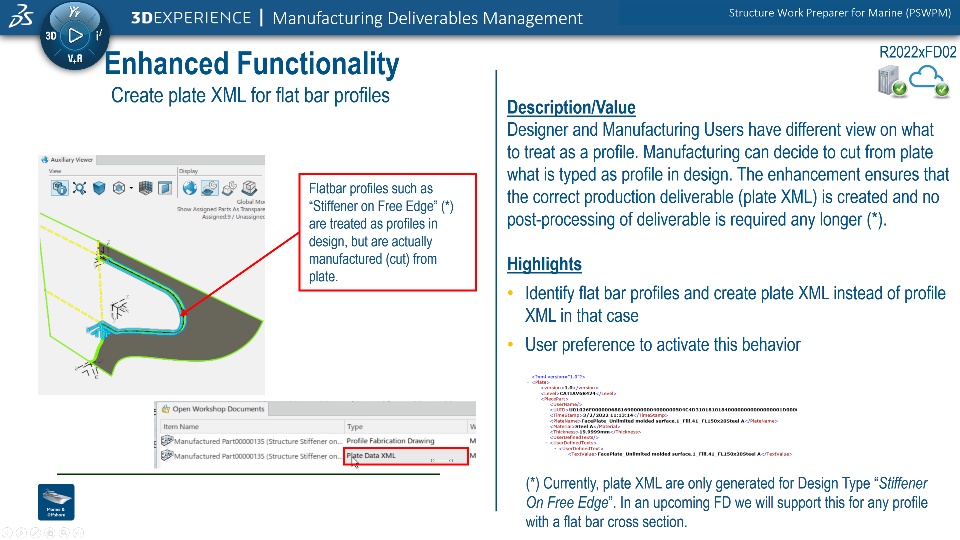Image resolution: width=960 pixels, height=540 pixels.
Task: Click the part icon in Profile Fabrication Drawing row
Action: click(x=167, y=440)
